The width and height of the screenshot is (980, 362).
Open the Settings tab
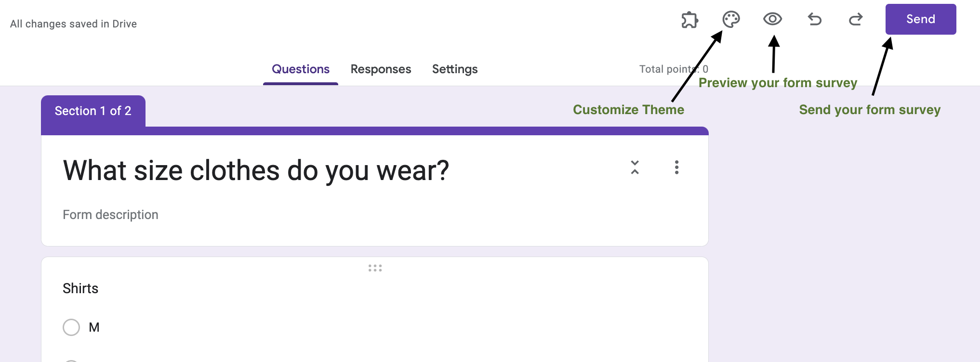pyautogui.click(x=454, y=69)
